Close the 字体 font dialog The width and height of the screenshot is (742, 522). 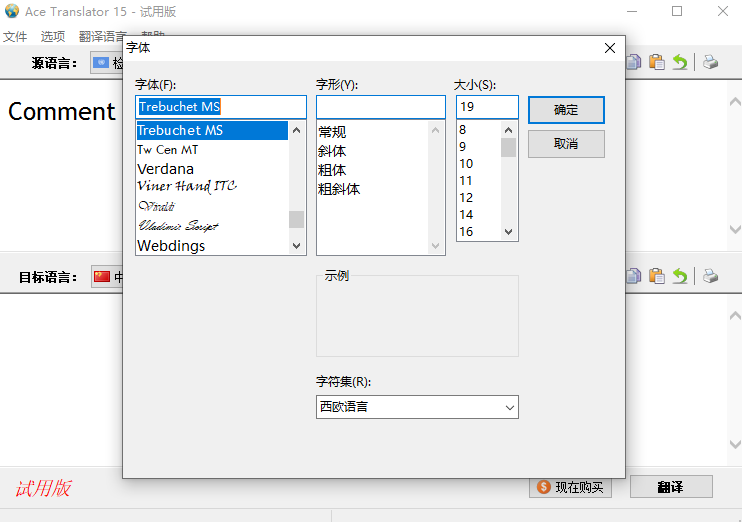[x=610, y=48]
